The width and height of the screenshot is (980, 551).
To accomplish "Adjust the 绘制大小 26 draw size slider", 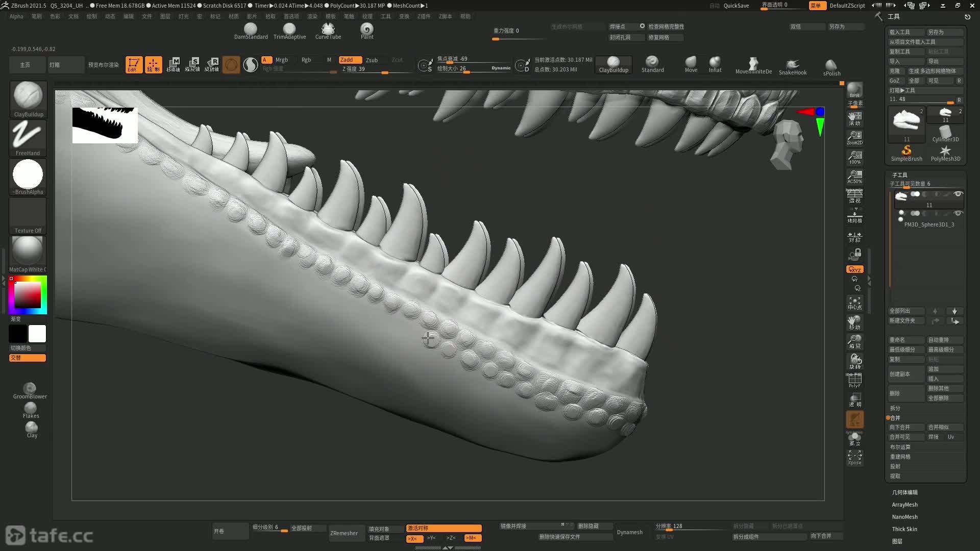I will 473,69.
